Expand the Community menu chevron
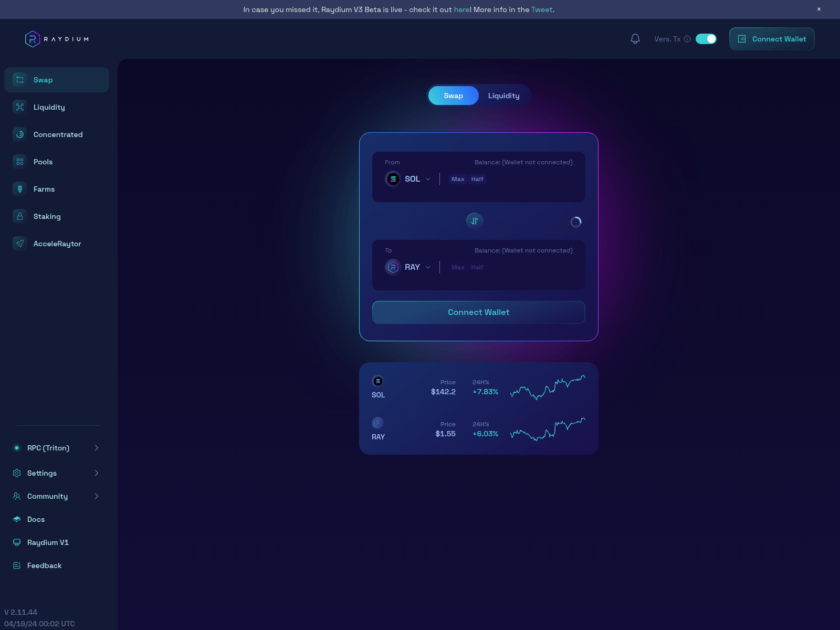Screen dimensions: 840x630 coord(97,496)
